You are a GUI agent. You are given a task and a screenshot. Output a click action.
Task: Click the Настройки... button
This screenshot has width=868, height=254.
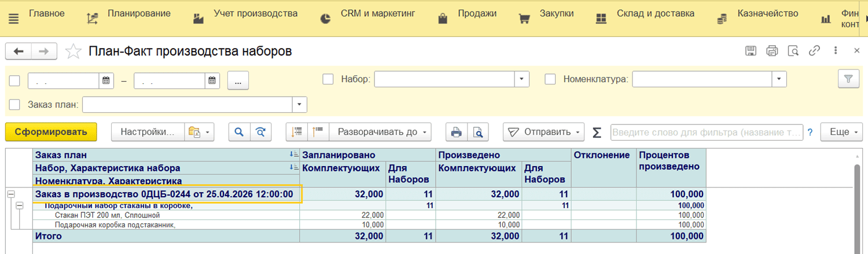pyautogui.click(x=147, y=132)
